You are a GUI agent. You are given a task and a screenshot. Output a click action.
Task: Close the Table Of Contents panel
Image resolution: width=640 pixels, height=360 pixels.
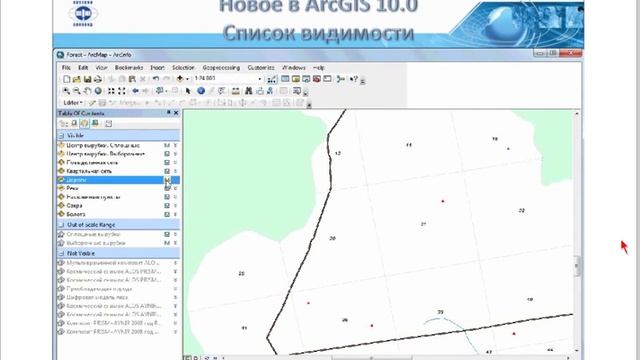tap(176, 113)
